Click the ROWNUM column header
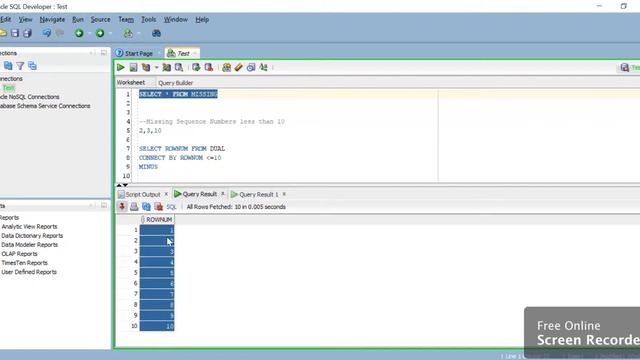This screenshot has width=640, height=360. point(157,220)
